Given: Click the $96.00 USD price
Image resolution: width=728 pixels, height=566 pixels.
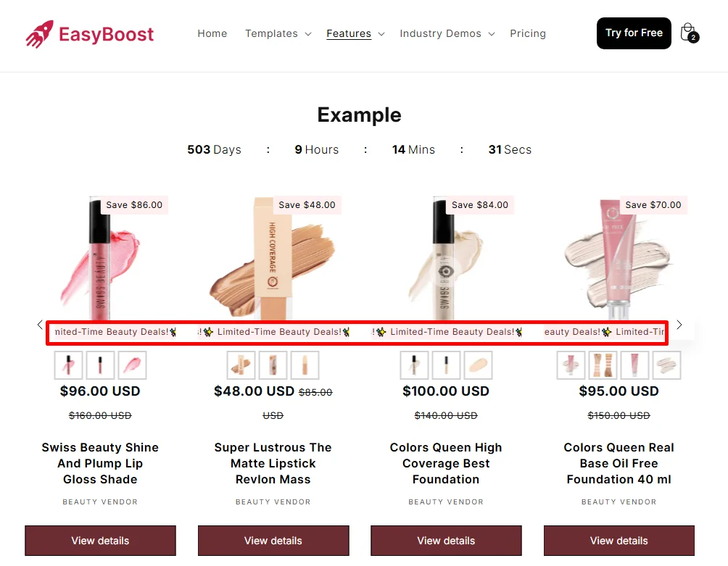Looking at the screenshot, I should click(x=100, y=391).
